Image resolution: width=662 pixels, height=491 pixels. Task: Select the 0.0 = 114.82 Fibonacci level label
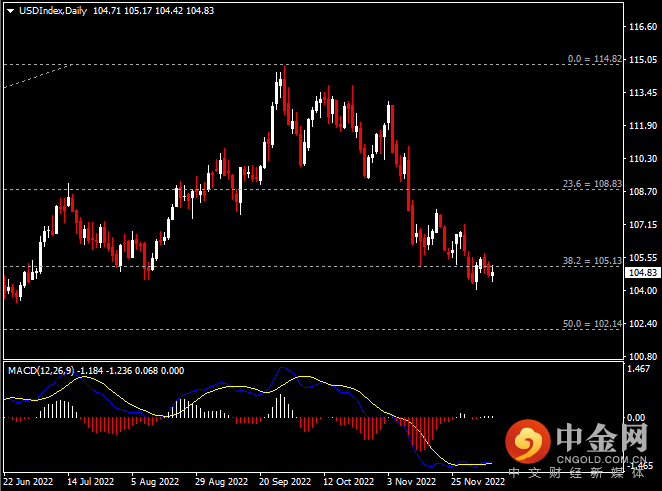point(595,59)
